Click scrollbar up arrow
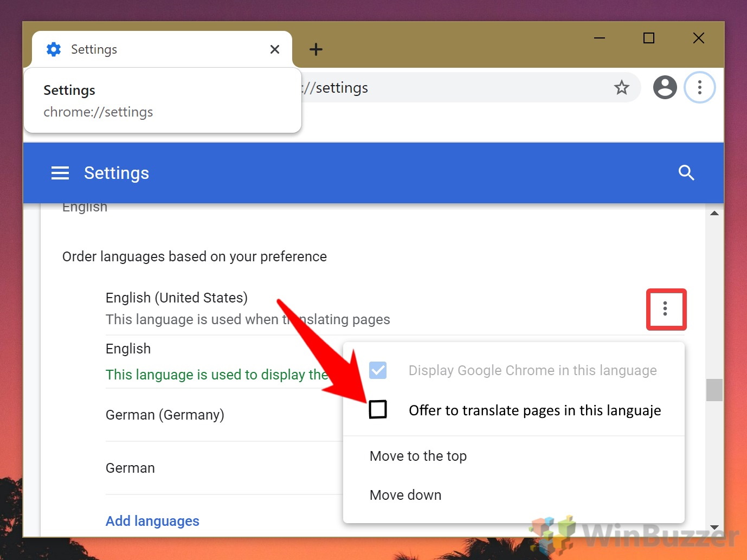The height and width of the screenshot is (560, 747). [714, 213]
